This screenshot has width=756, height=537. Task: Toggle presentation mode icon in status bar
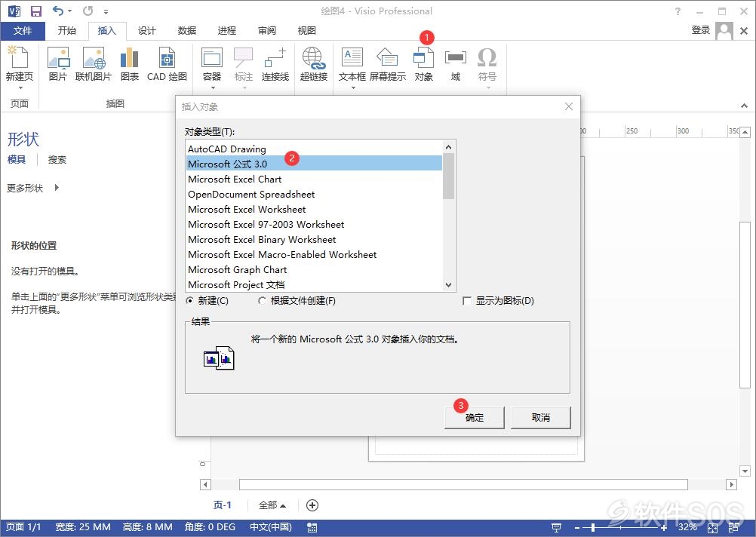(x=556, y=528)
